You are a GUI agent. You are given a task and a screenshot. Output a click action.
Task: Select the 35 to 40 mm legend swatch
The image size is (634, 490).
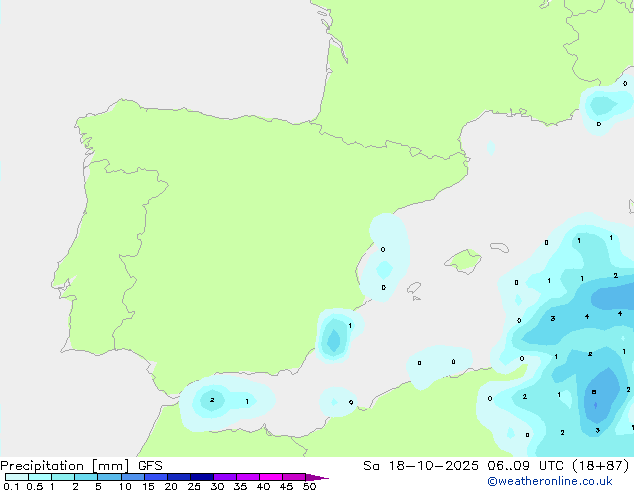coord(248,477)
